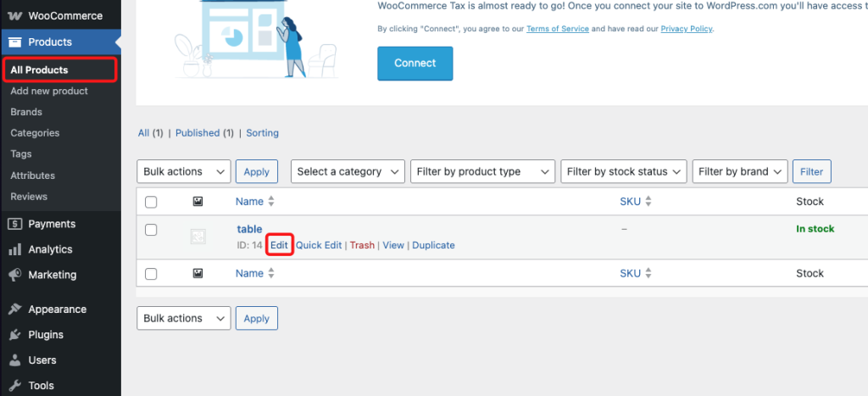Open the Plugins menu label
This screenshot has height=396, width=868.
click(x=46, y=335)
